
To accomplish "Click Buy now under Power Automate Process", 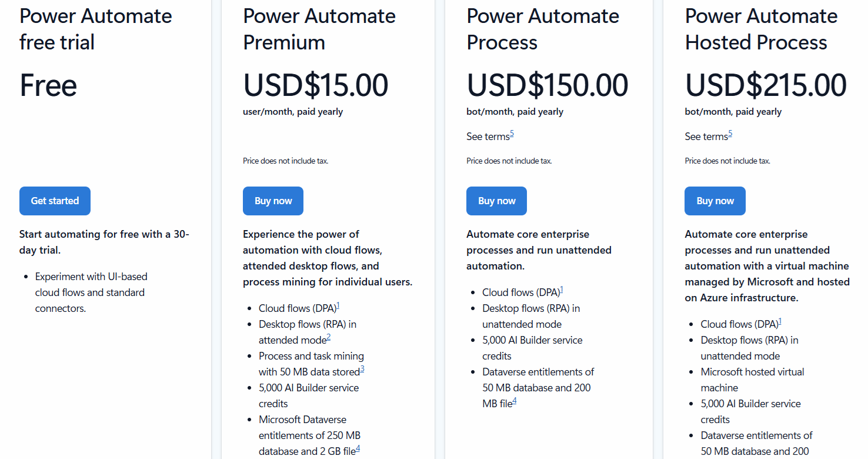I will pos(496,201).
